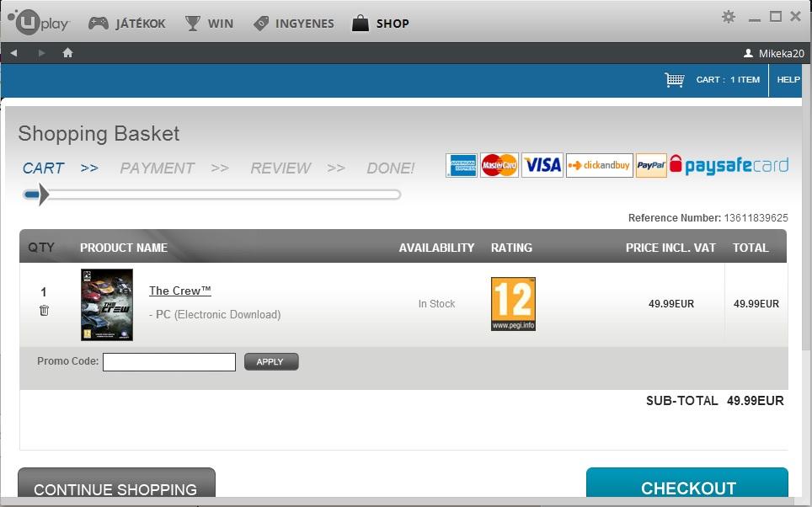Proceed with the Checkout button

point(687,483)
